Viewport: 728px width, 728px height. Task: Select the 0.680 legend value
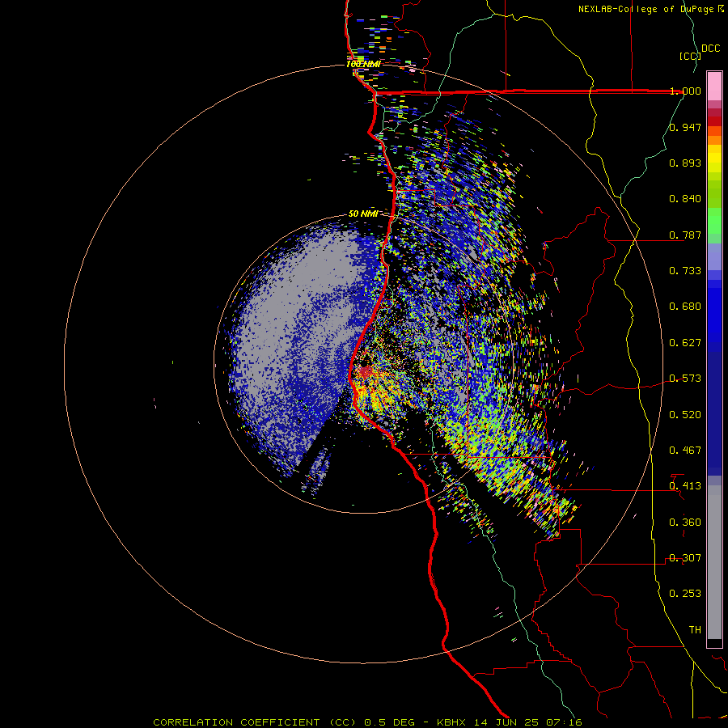coord(685,307)
